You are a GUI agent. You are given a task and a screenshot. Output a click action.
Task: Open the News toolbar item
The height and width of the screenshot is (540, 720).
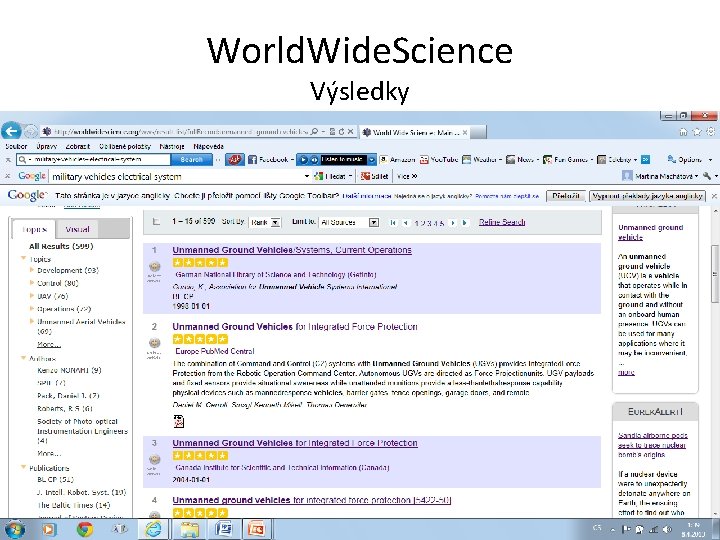522,159
